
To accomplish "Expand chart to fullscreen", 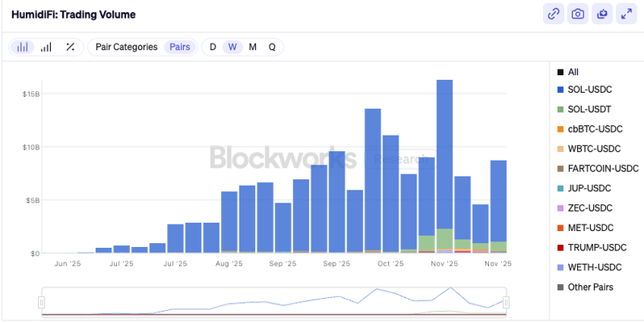I will [625, 14].
